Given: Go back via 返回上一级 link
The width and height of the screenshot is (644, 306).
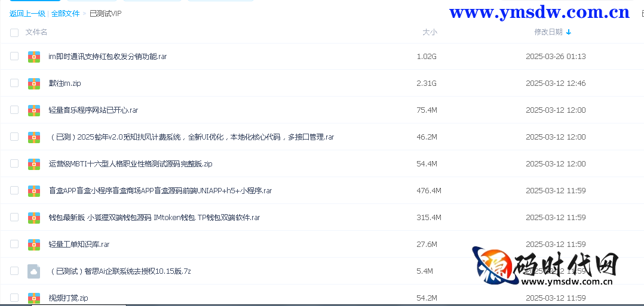Looking at the screenshot, I should pyautogui.click(x=27, y=13).
